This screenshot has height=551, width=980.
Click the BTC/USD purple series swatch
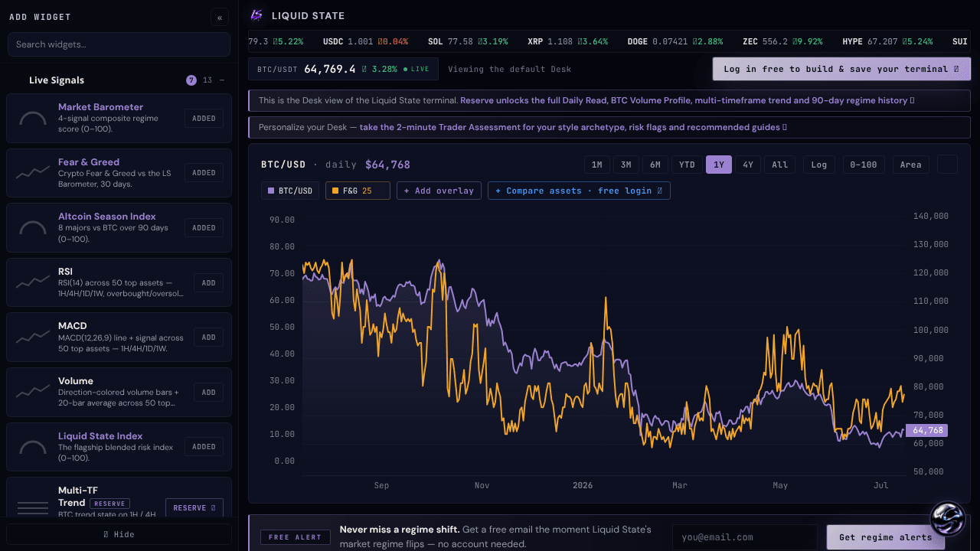[x=271, y=191]
